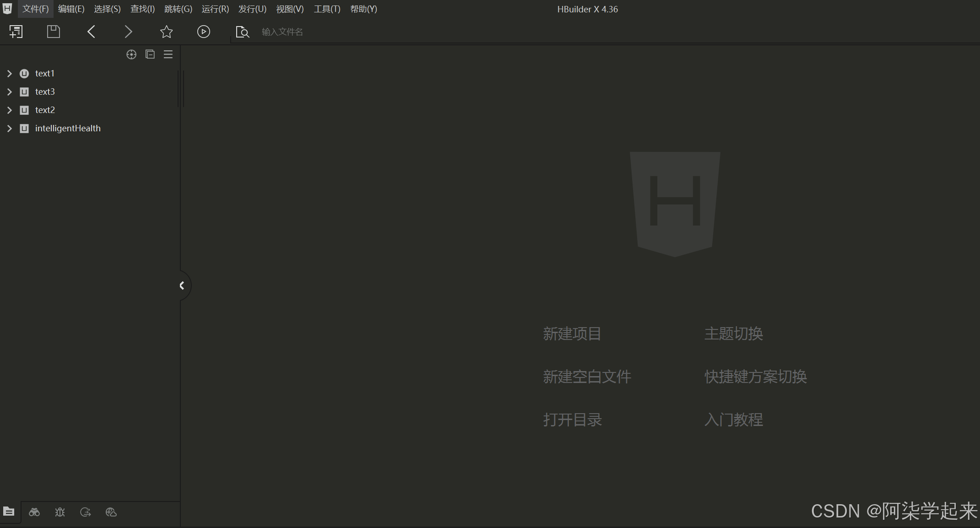Open the 工具(T) menu

coord(327,9)
